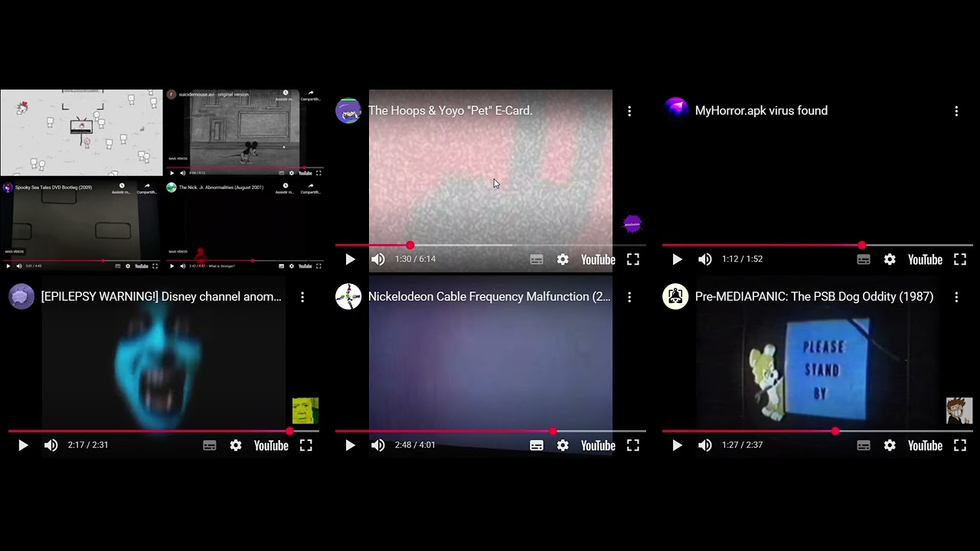The height and width of the screenshot is (551, 980).
Task: Play the Disney channel anomaly video
Action: 23,445
